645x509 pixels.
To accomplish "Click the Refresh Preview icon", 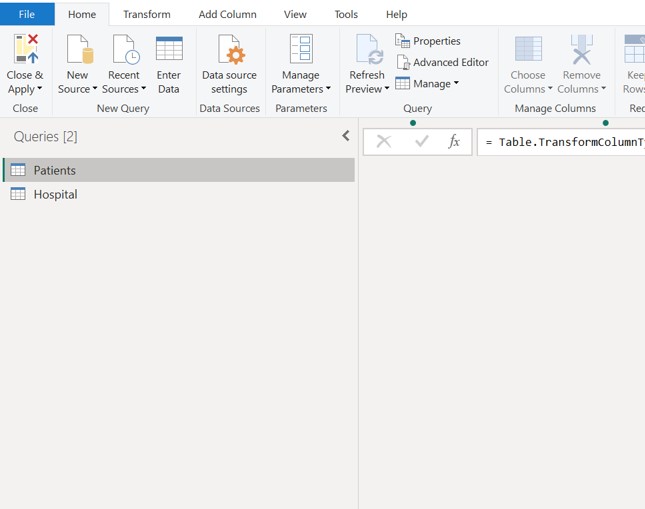I will coord(367,50).
